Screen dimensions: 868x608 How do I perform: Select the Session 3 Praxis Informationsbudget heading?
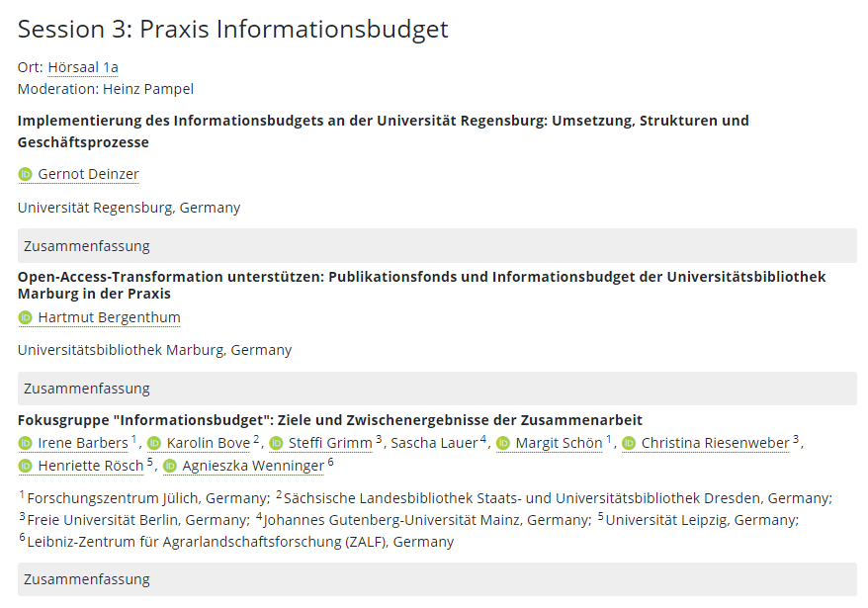[x=233, y=30]
